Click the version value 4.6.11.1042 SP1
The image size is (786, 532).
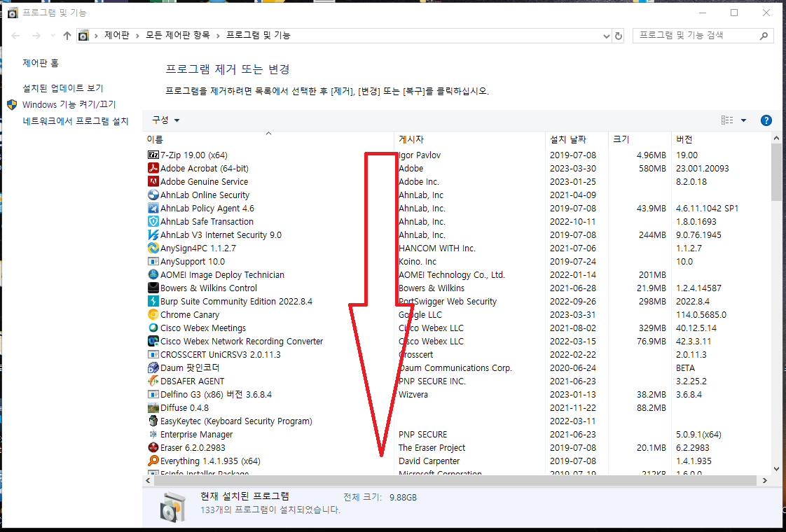(708, 209)
